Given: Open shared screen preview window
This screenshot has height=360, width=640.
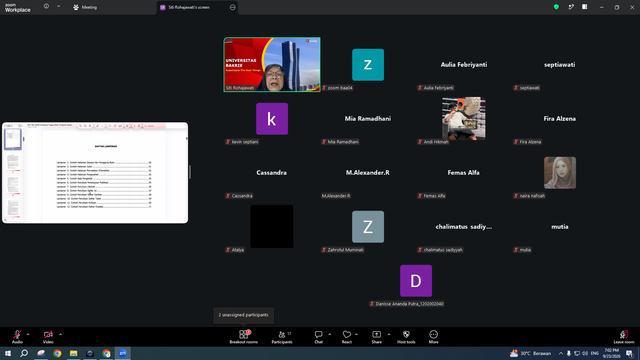Looking at the screenshot, I should (95, 173).
